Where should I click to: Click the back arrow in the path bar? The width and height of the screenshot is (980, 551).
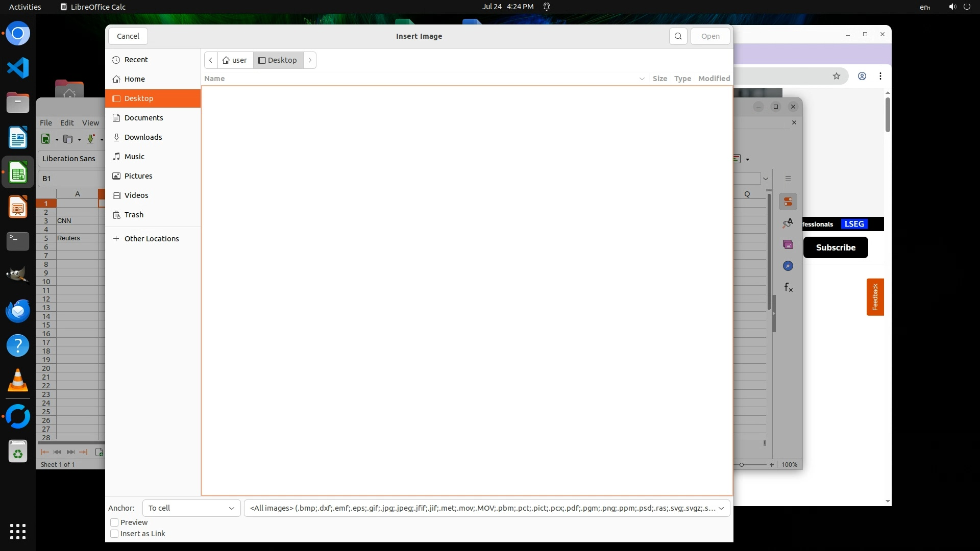point(211,60)
